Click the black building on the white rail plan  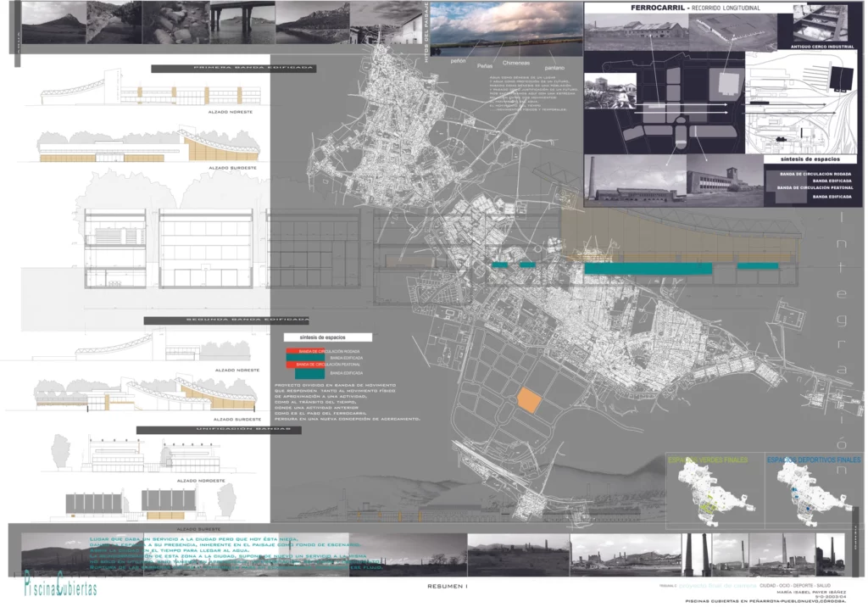pyautogui.click(x=841, y=79)
